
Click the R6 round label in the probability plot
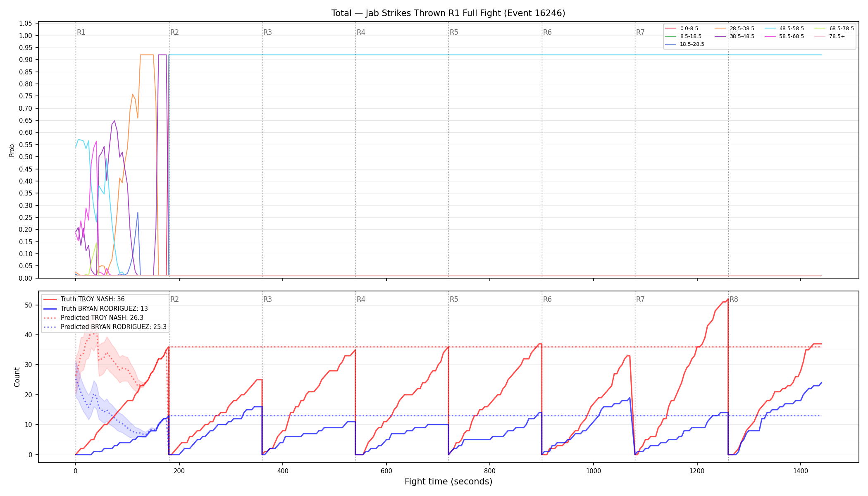click(x=547, y=32)
